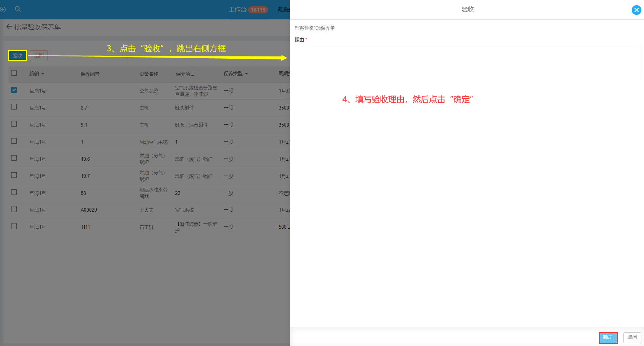Image resolution: width=644 pixels, height=346 pixels.
Task: Click the 缸套、活塞组件 cell
Action: pos(192,125)
